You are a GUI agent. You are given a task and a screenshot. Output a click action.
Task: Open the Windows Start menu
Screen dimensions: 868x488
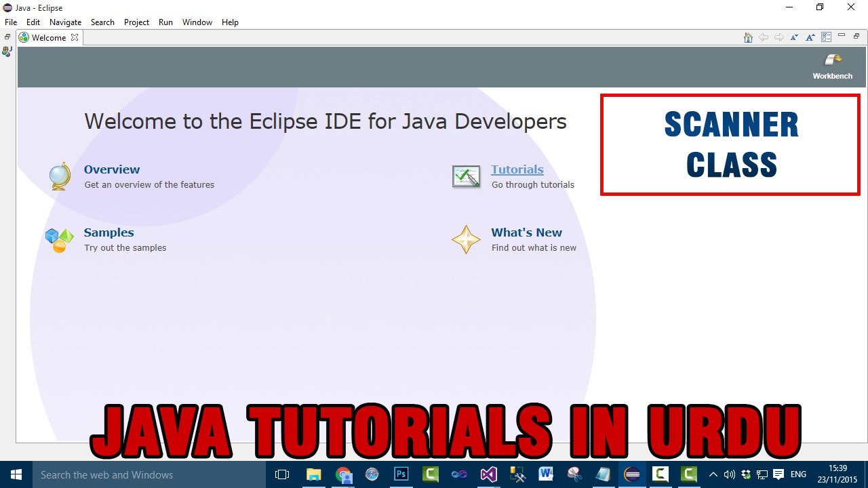(16, 474)
